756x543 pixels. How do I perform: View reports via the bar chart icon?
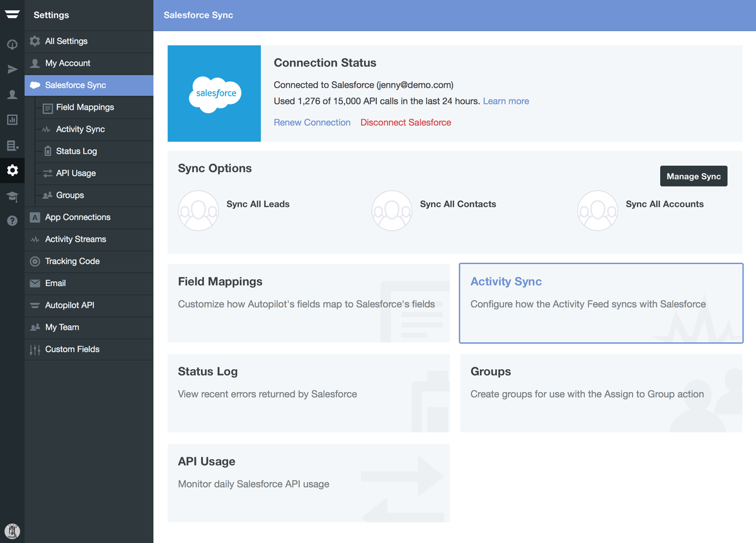(x=12, y=120)
